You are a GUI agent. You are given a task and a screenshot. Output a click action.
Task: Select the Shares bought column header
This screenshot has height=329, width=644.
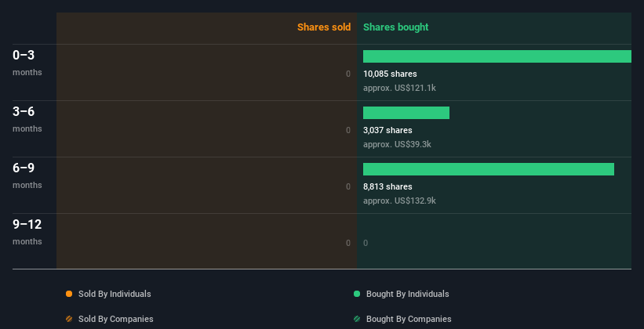tap(395, 27)
